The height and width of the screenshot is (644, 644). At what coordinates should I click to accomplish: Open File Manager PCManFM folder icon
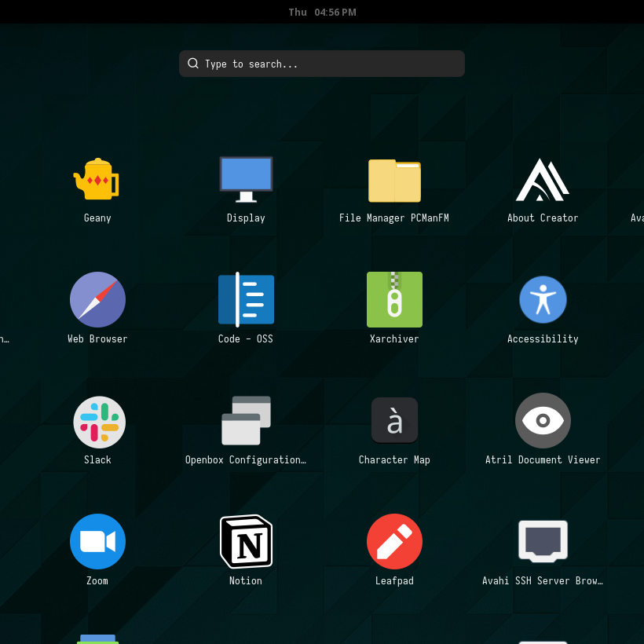point(394,181)
